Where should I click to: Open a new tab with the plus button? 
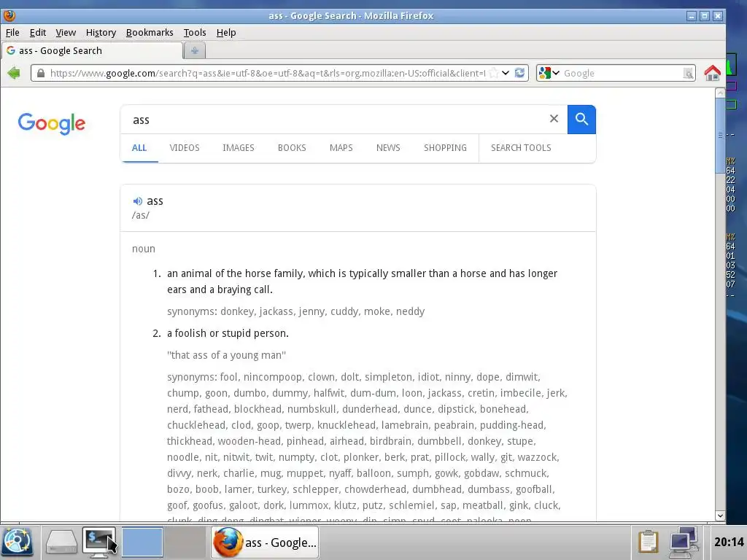coord(194,50)
